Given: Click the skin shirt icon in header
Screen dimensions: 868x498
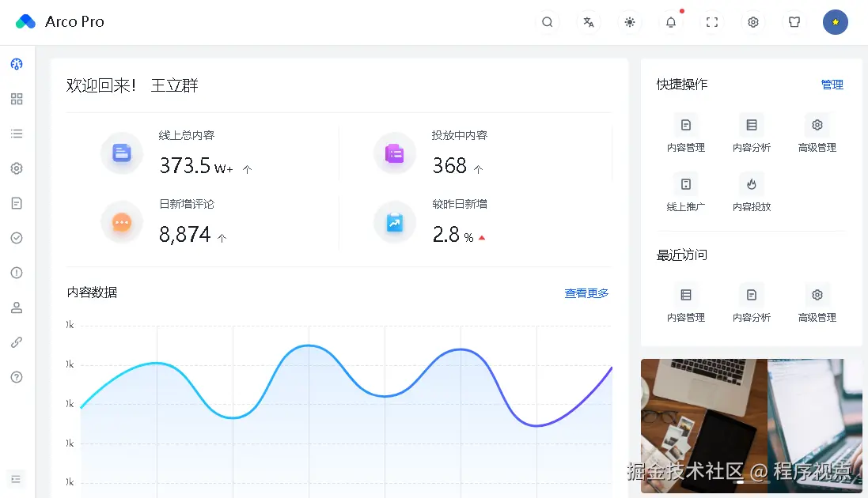Looking at the screenshot, I should 794,22.
